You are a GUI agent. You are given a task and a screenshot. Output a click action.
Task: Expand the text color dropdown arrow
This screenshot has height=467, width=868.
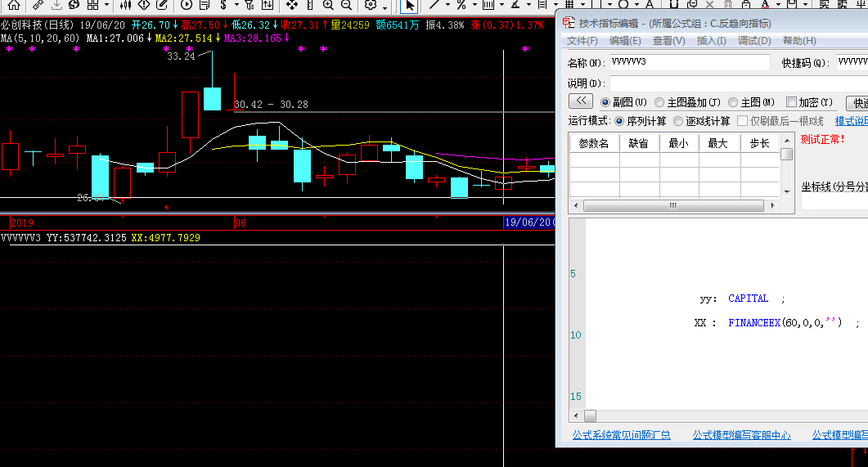(778, 4)
